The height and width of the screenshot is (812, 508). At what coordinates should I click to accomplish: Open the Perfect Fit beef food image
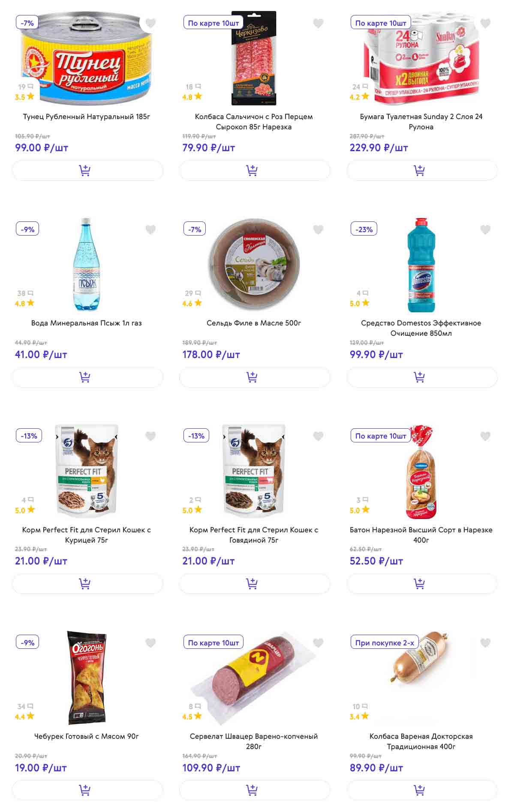[254, 471]
